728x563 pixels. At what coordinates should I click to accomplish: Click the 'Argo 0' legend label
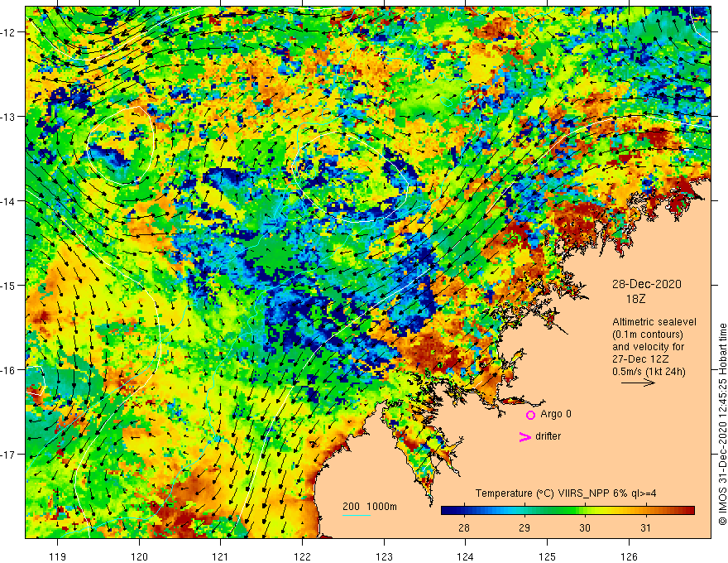point(556,414)
